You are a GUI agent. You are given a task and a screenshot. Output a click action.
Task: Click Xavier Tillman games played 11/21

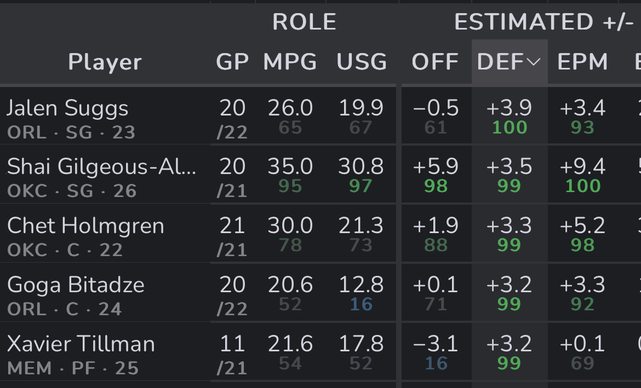232,355
